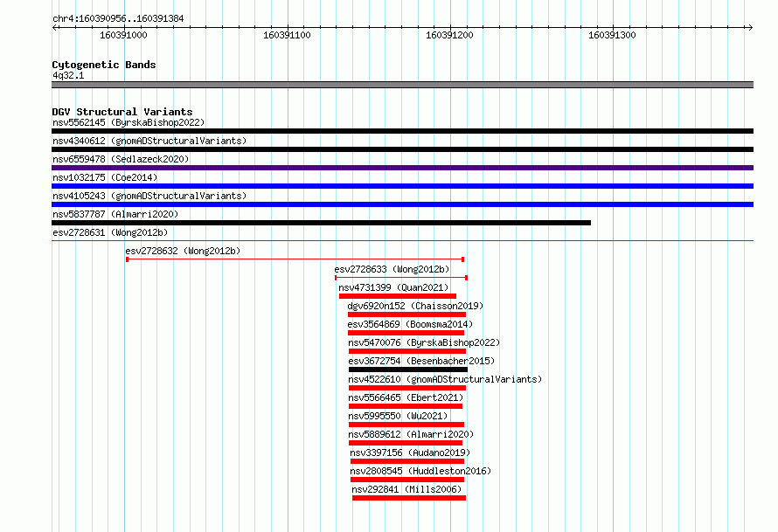The image size is (778, 532).
Task: Click the right arrow of the ruler
Action: 750,28
